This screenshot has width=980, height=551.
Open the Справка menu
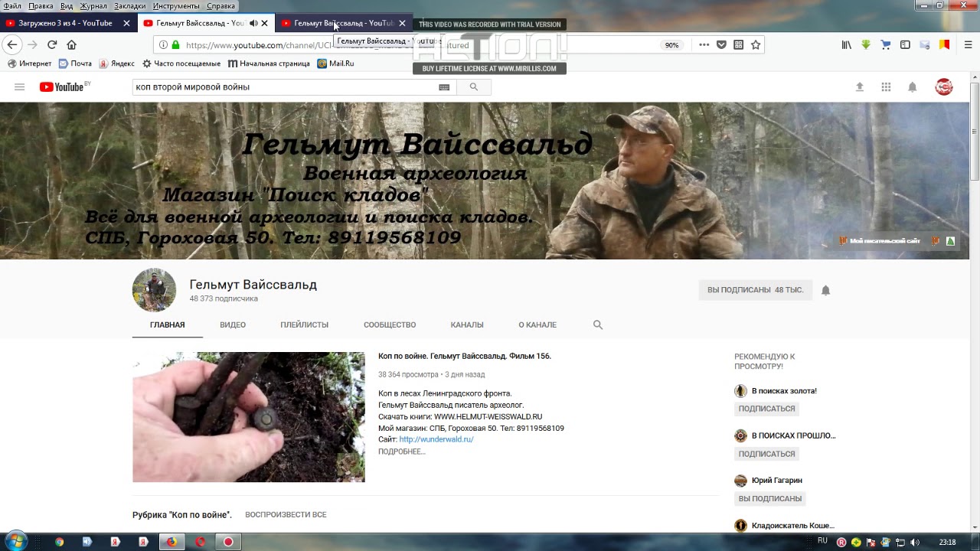pos(220,6)
